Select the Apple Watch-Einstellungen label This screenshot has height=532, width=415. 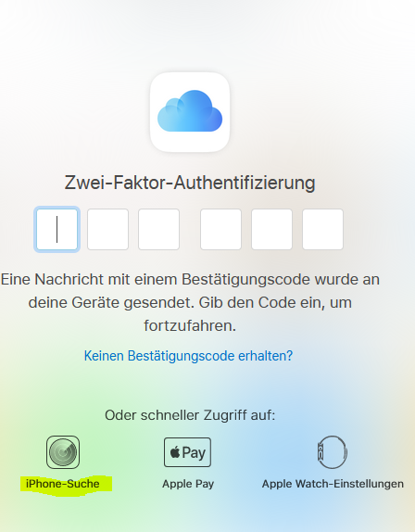tap(333, 484)
